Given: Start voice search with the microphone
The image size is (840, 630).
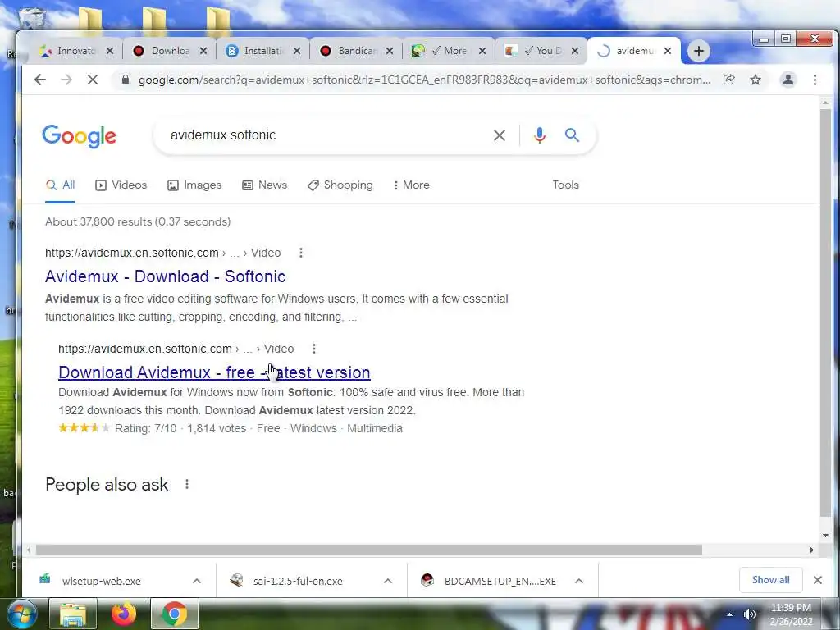Looking at the screenshot, I should 540,135.
